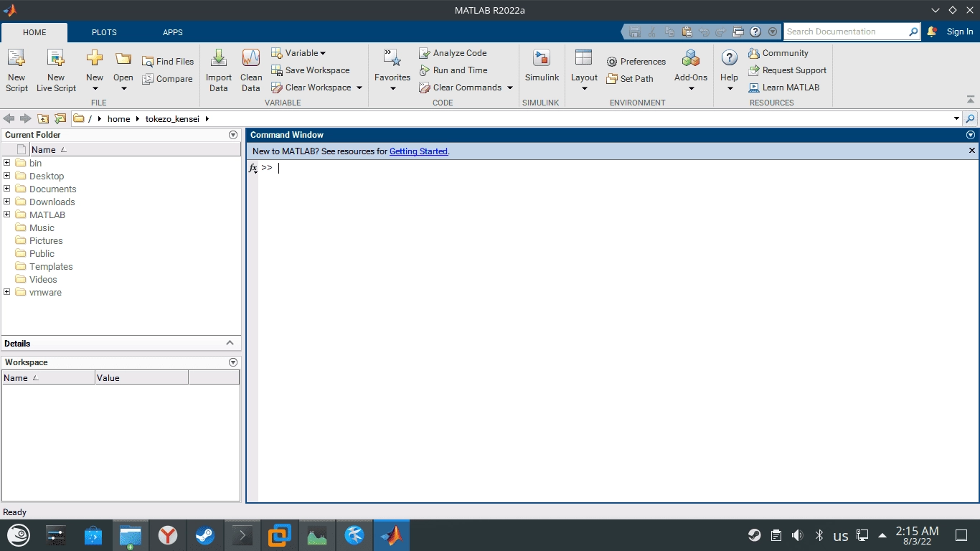This screenshot has height=551, width=980.
Task: Minimize the toolstrip ribbon
Action: pyautogui.click(x=971, y=100)
